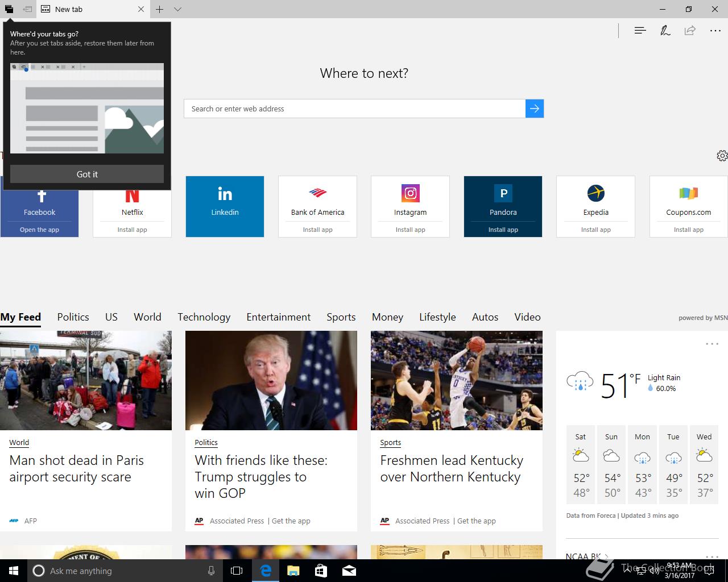Click the Make a Web Note pen icon
728x582 pixels.
tap(665, 31)
